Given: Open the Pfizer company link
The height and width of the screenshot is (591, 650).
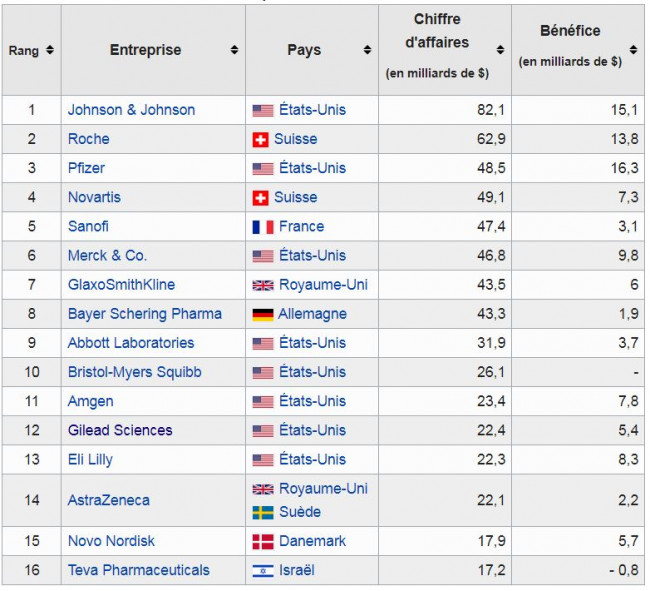Looking at the screenshot, I should pyautogui.click(x=86, y=168).
